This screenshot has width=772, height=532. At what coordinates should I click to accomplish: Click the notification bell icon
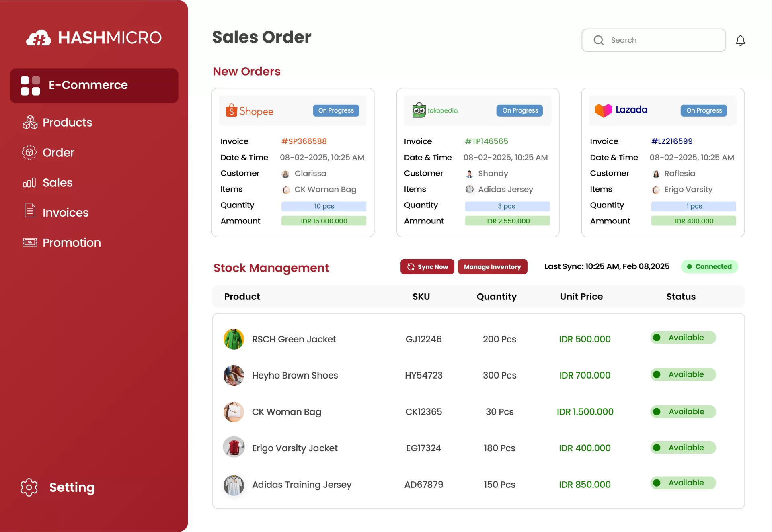(x=741, y=40)
